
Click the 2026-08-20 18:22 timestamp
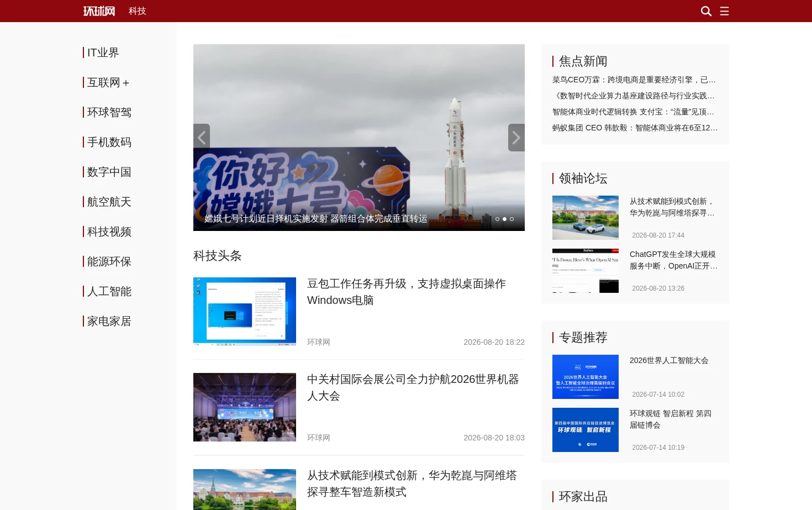click(494, 342)
